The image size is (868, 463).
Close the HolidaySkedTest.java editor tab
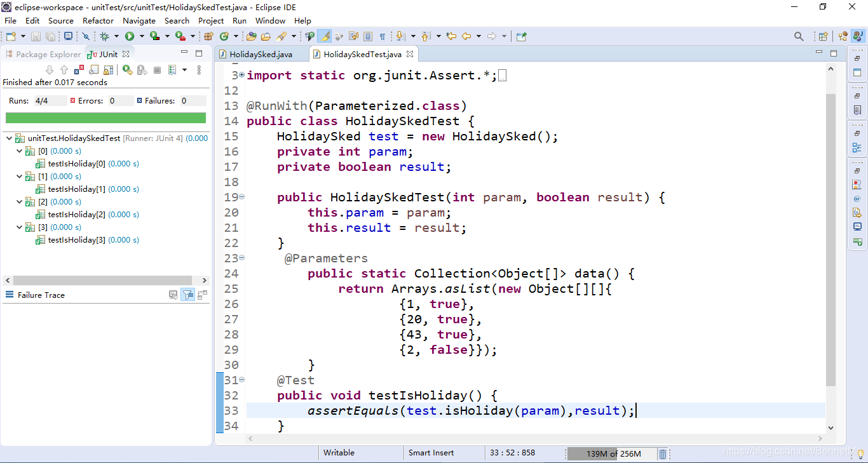pyautogui.click(x=410, y=55)
